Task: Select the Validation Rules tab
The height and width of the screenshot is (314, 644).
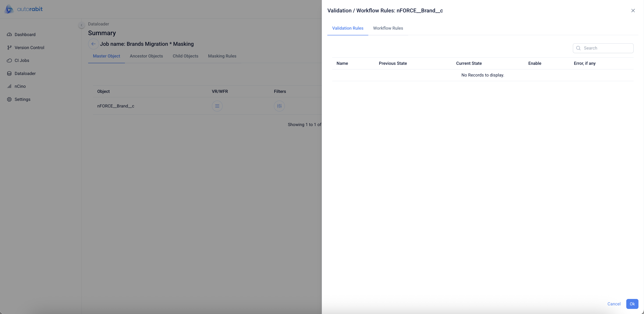Action: tap(347, 28)
